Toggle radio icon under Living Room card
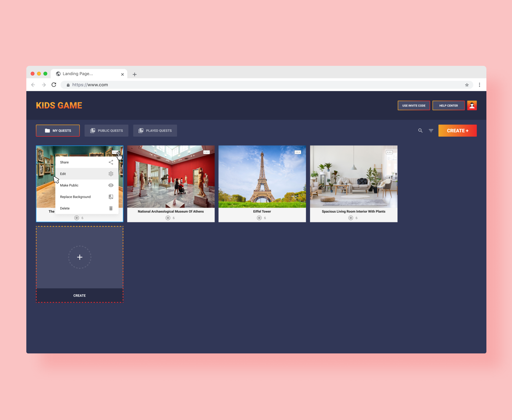 (351, 218)
